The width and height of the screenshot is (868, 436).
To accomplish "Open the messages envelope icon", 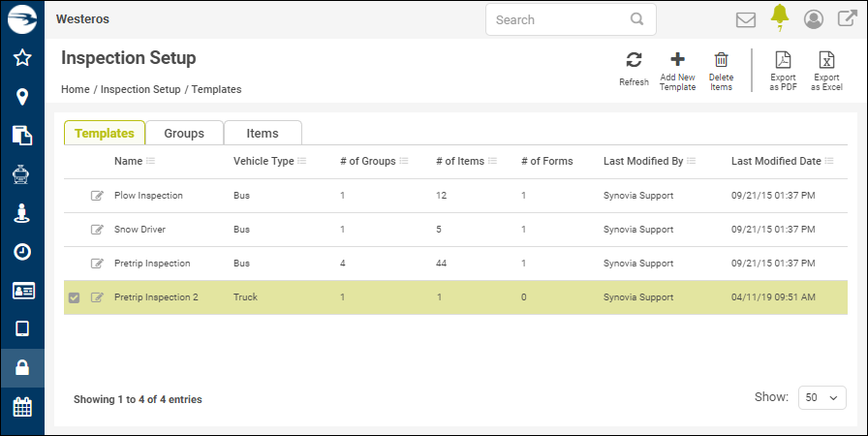I will 746,19.
